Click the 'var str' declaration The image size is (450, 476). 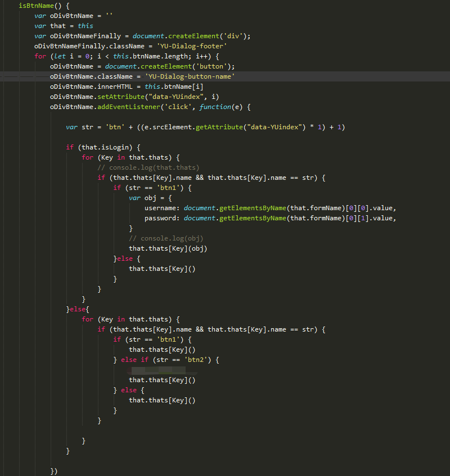coord(80,127)
